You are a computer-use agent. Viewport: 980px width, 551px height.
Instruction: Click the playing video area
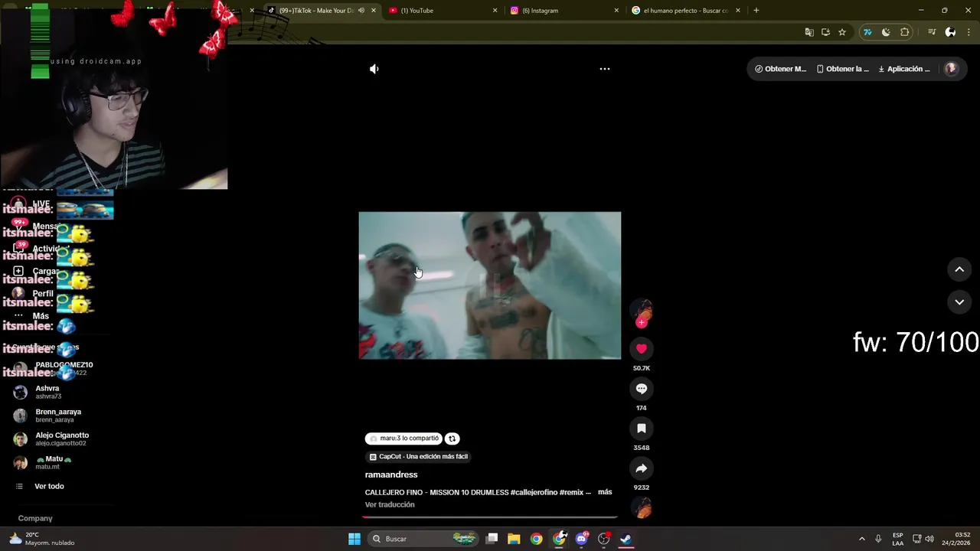pyautogui.click(x=490, y=285)
